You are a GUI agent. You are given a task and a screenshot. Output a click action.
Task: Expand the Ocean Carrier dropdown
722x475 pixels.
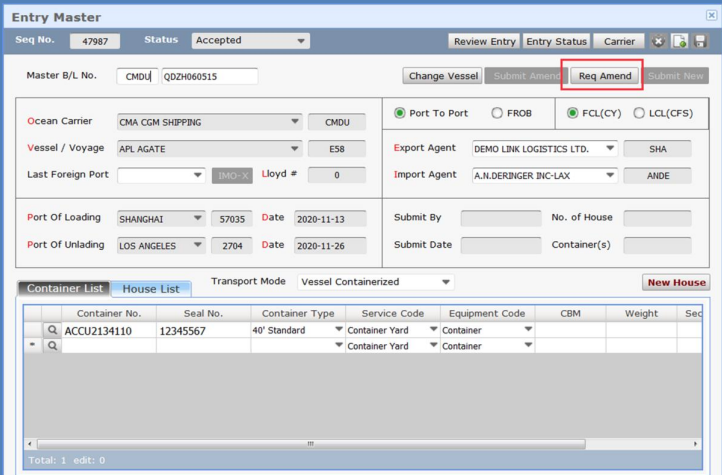(295, 122)
